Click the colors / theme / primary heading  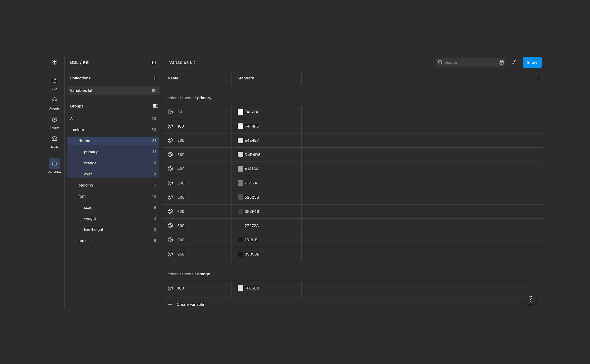tap(189, 98)
